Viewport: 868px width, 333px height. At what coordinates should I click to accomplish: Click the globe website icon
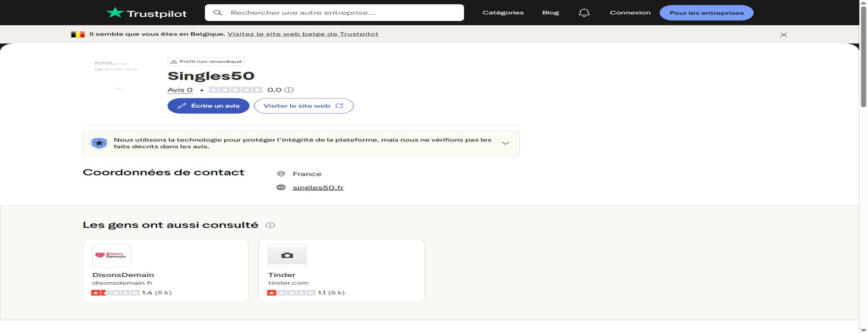281,188
